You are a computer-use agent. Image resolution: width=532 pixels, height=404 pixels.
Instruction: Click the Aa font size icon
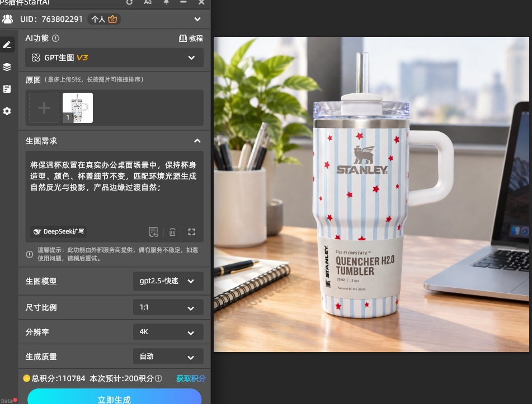148,2
